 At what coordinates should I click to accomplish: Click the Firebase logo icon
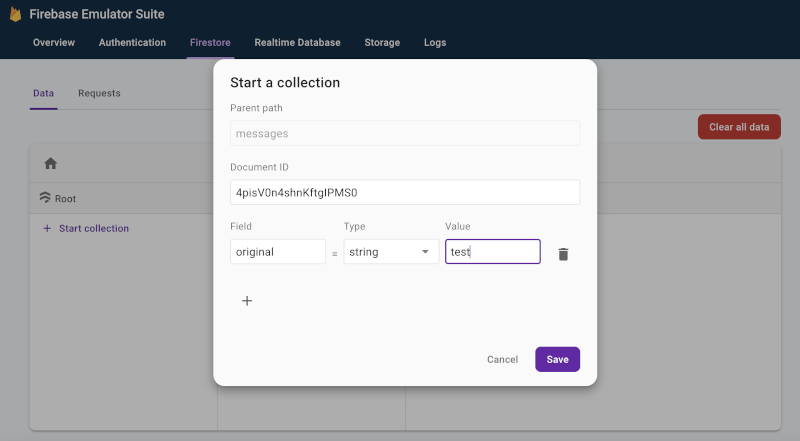point(15,15)
